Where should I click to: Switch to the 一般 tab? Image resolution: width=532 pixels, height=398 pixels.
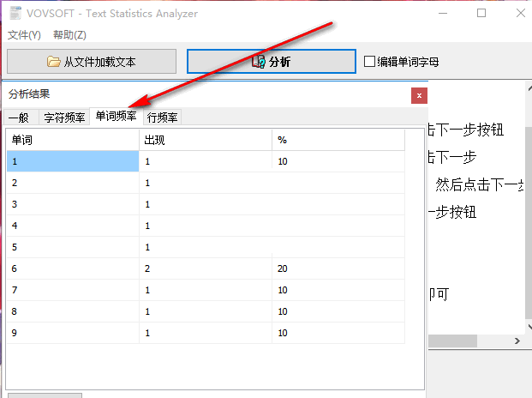(21, 118)
